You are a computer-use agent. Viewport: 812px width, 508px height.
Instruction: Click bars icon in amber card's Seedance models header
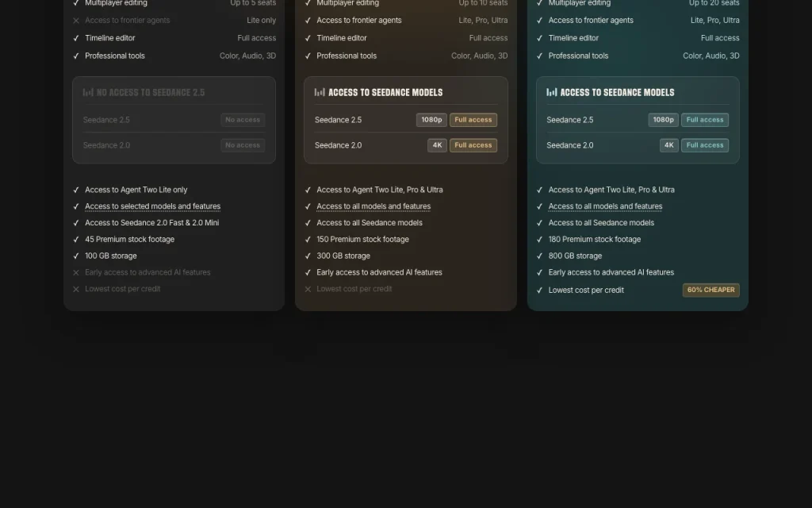point(320,92)
